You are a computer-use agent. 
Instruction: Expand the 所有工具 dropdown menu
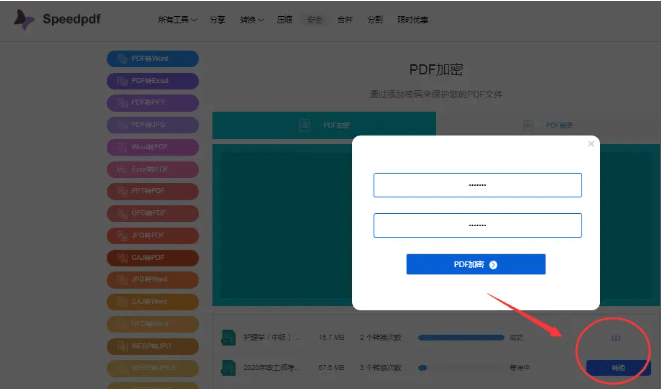[177, 20]
